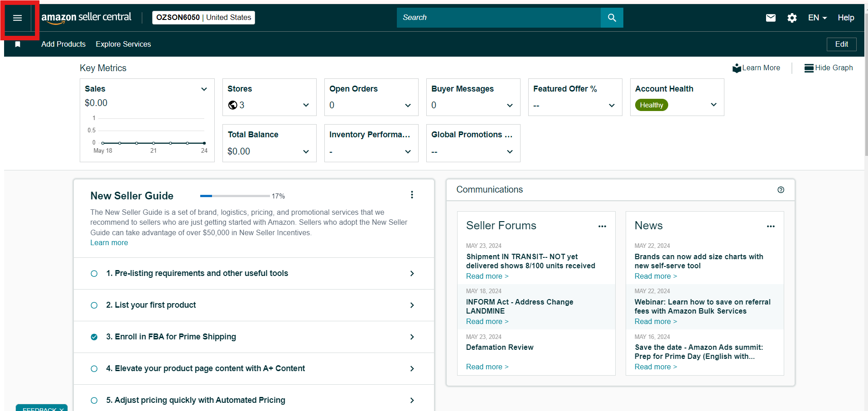Open New Seller Guide three-dot menu
The width and height of the screenshot is (868, 411).
(x=412, y=195)
